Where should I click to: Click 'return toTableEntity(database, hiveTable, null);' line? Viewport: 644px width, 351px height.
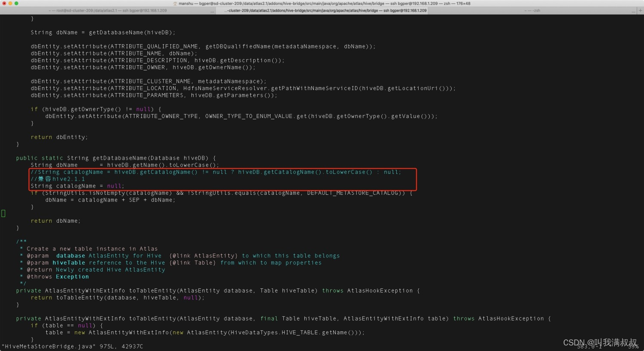click(x=118, y=298)
